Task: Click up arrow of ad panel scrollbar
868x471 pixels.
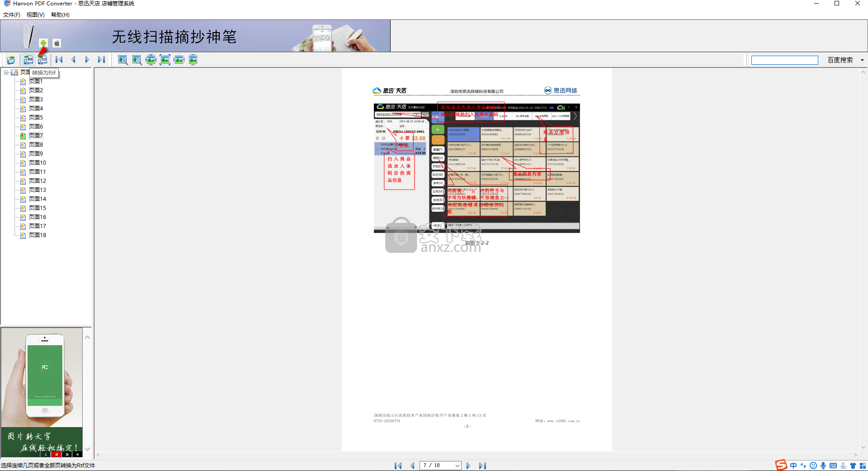Action: pos(88,337)
